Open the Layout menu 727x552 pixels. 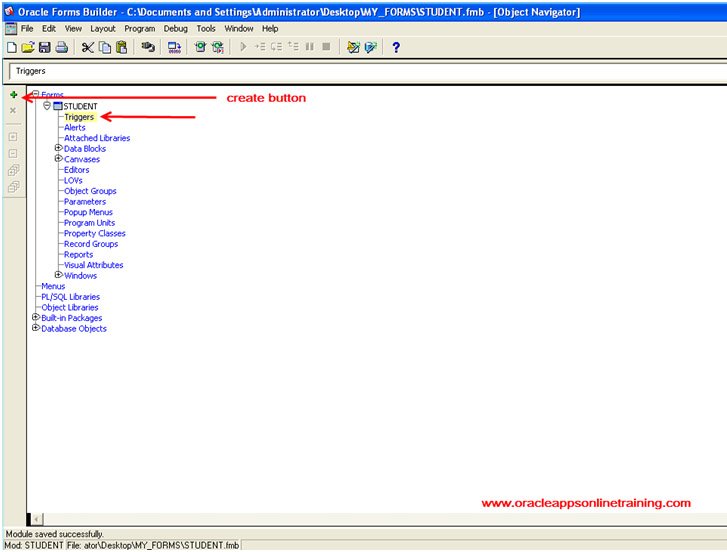103,29
